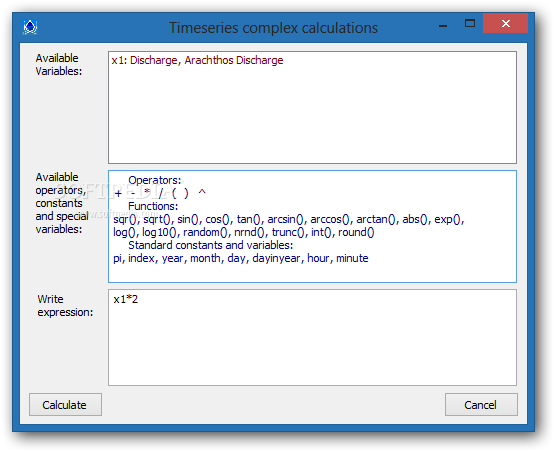Viewport: 555px width, 452px height.
Task: Click the trunc() function text
Action: 288,232
